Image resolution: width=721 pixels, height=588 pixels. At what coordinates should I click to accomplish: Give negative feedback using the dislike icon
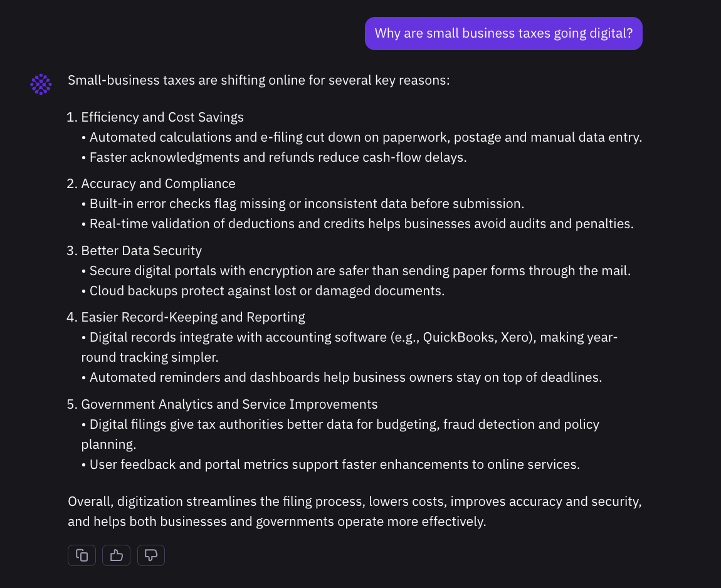pos(150,555)
